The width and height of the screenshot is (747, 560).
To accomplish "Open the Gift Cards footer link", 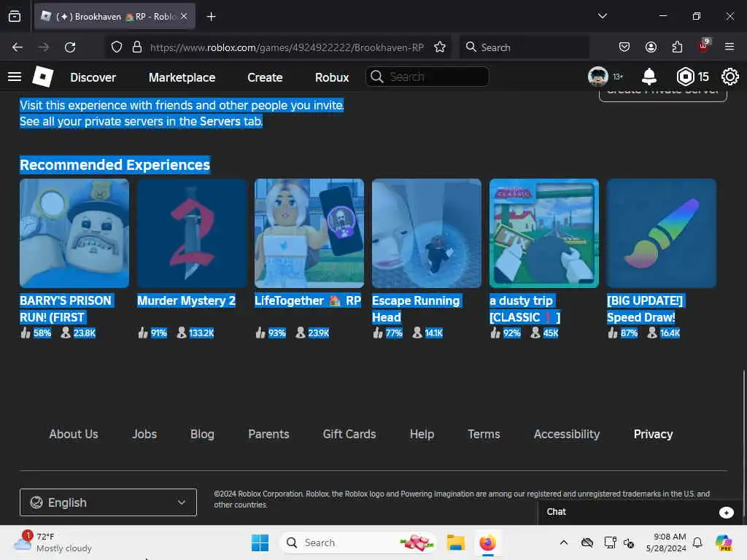I will [x=349, y=435].
